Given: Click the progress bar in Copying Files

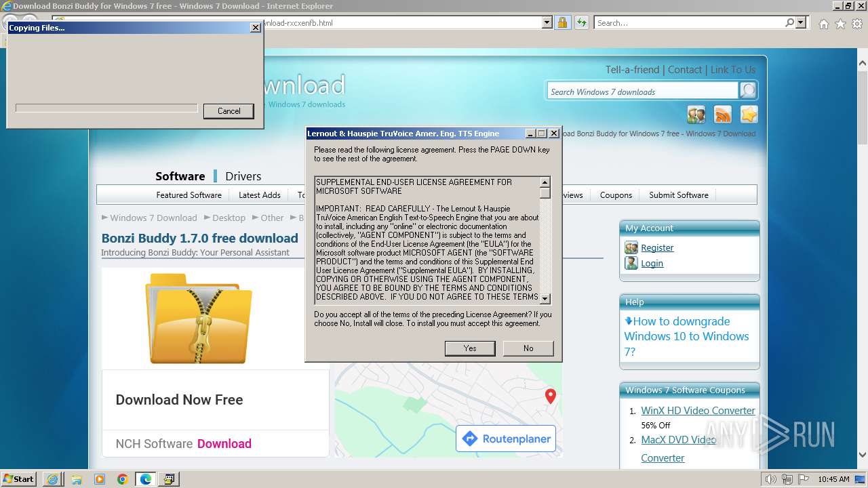Looking at the screenshot, I should tap(106, 108).
